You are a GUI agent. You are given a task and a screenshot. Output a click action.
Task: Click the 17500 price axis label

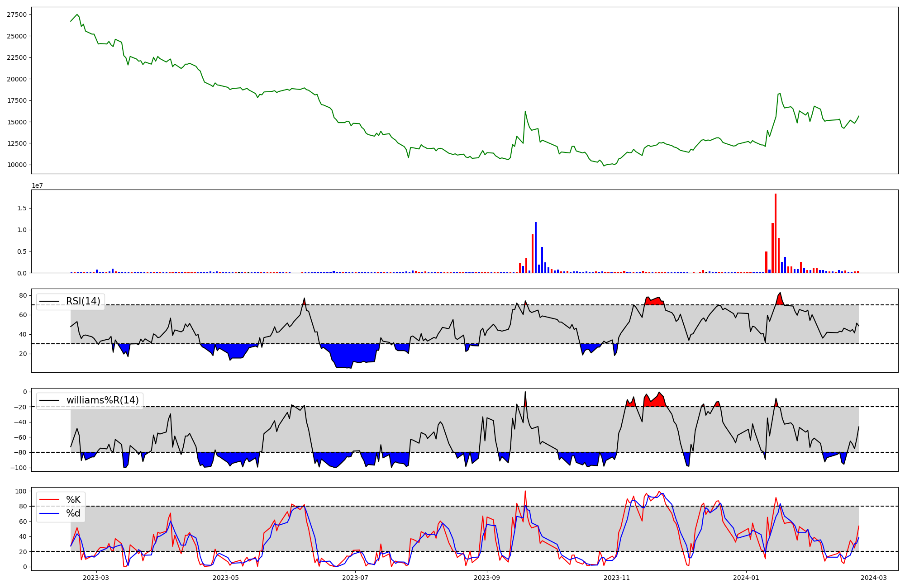click(16, 100)
